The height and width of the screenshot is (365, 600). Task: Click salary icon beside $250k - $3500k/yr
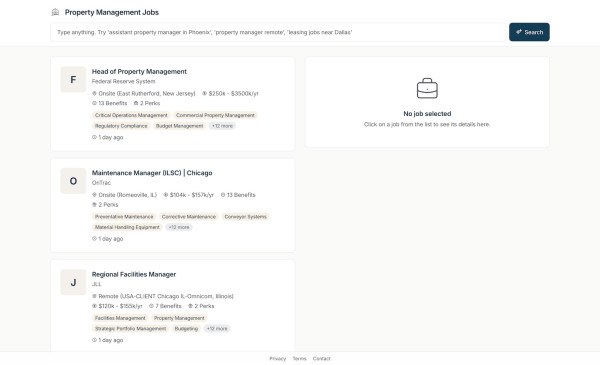click(204, 93)
